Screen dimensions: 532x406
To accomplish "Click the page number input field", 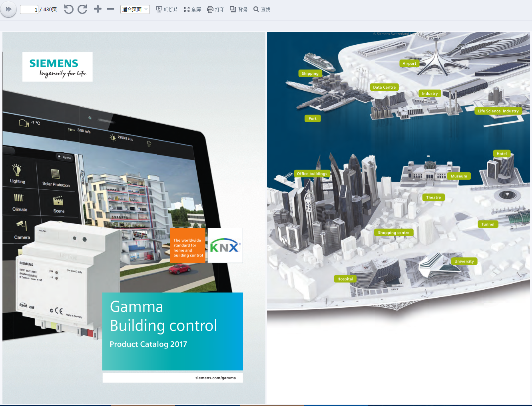I will coord(29,10).
